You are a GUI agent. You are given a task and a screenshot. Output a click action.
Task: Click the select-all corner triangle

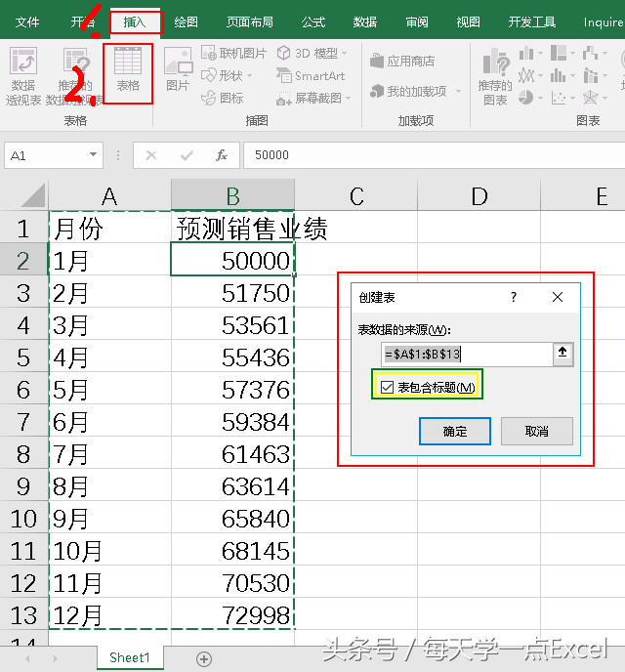(x=33, y=196)
